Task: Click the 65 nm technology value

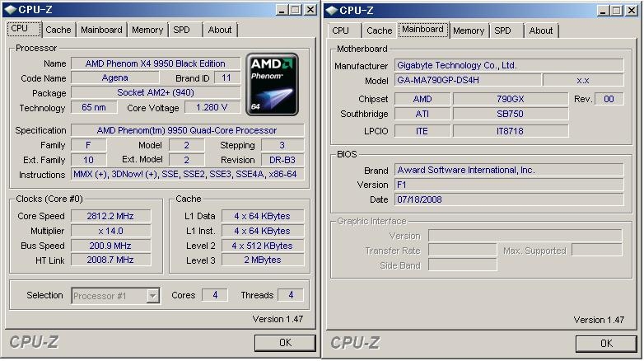Action: pyautogui.click(x=94, y=107)
